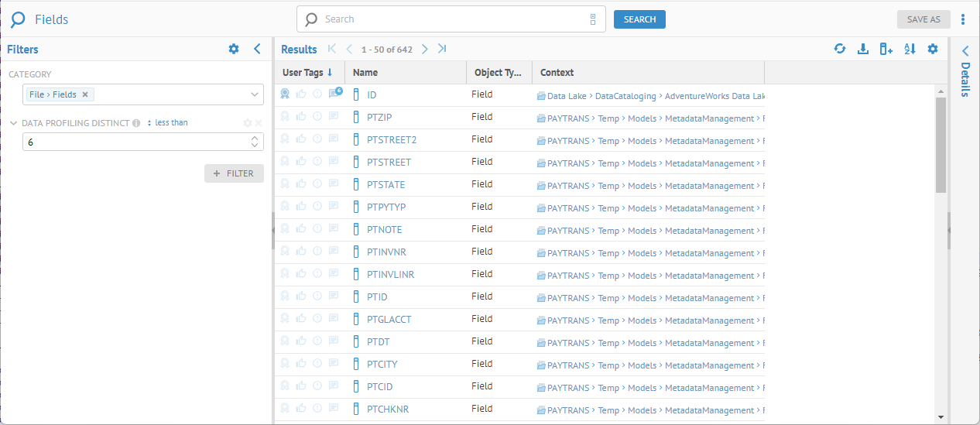This screenshot has height=425, width=980.
Task: Change the 'less than' operator
Action: [170, 123]
